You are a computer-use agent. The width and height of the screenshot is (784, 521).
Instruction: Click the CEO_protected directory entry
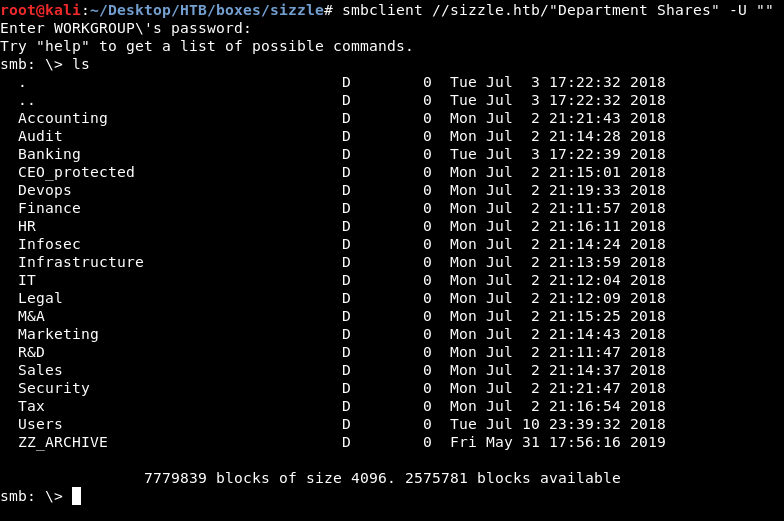click(76, 172)
